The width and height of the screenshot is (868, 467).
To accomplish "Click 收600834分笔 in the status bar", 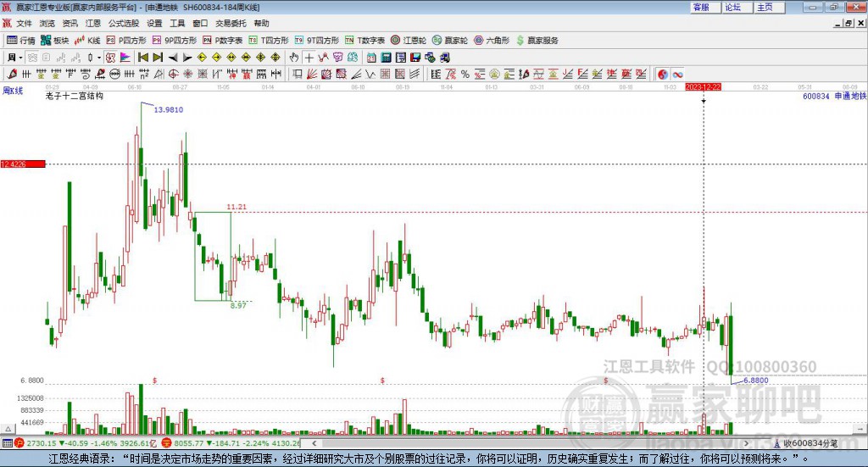I will [810, 443].
